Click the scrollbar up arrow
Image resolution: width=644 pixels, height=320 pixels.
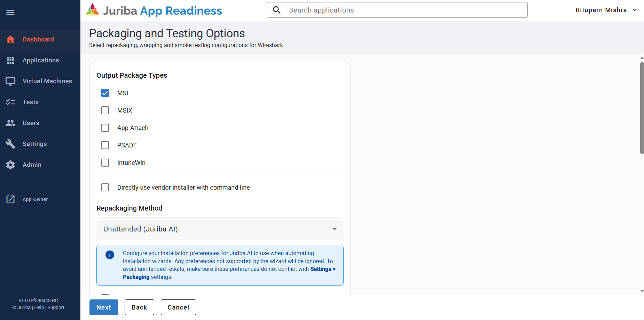(642, 58)
